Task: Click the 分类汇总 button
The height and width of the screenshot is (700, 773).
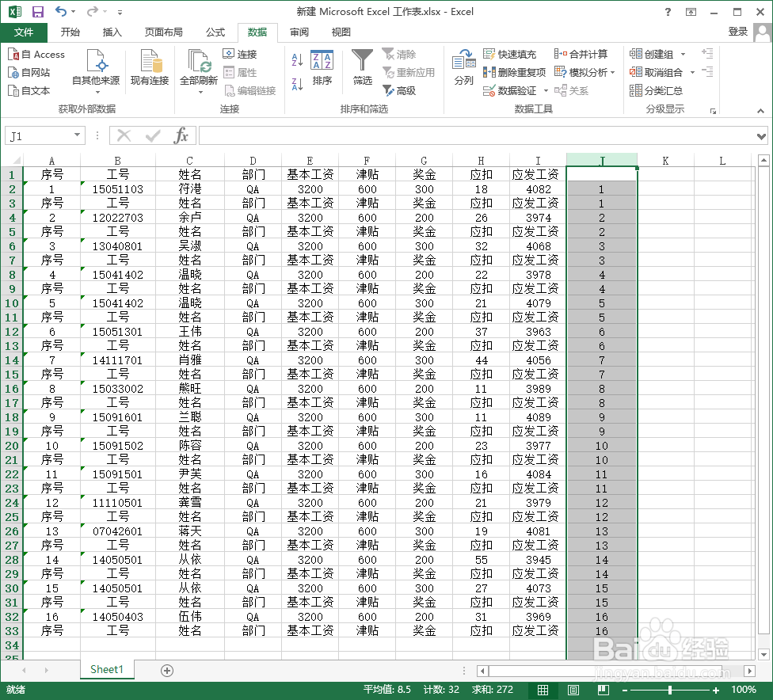Action: pos(660,89)
